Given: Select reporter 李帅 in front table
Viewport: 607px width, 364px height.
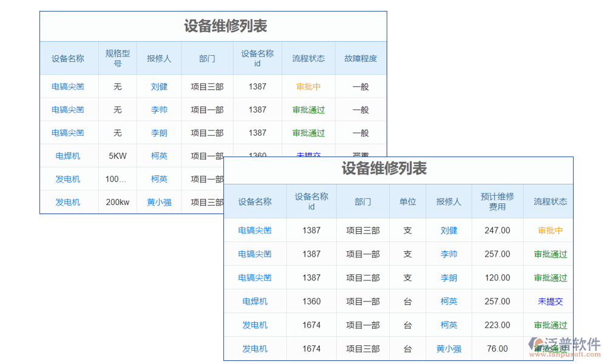Looking at the screenshot, I should [449, 254].
